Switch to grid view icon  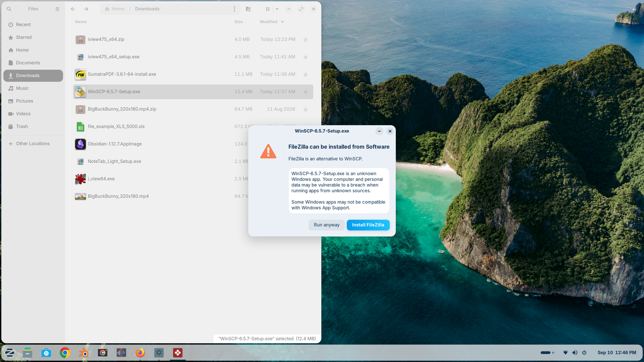pyautogui.click(x=268, y=9)
